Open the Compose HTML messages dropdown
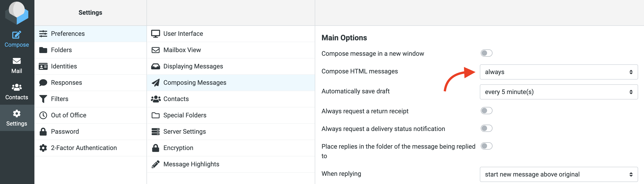The image size is (644, 184). click(558, 72)
